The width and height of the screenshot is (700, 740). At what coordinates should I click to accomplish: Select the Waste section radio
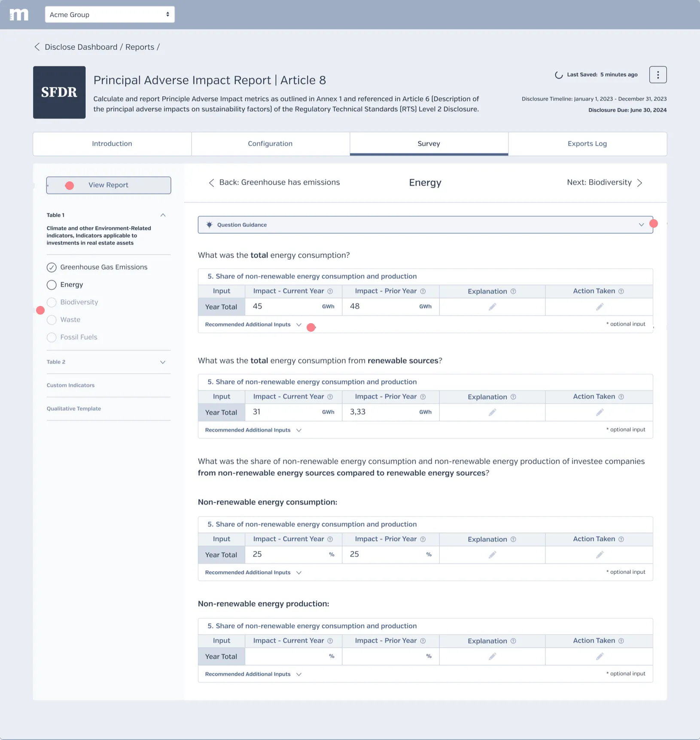(x=52, y=320)
